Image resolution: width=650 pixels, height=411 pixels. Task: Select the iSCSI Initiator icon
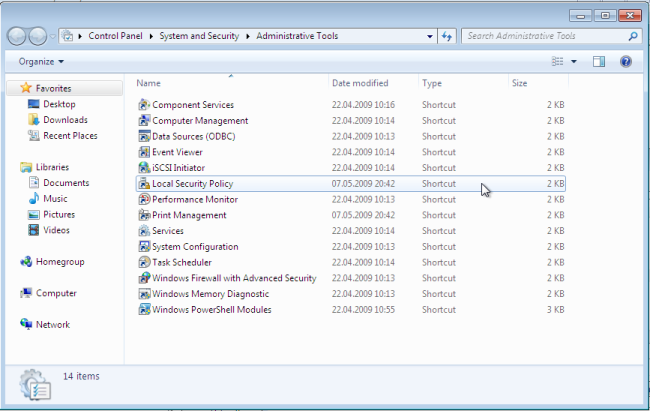144,168
